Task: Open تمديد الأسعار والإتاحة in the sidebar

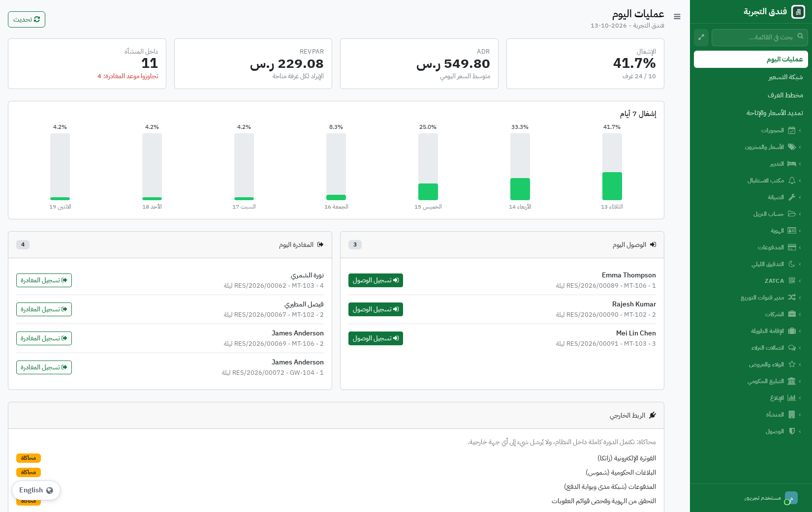Action: (751, 113)
